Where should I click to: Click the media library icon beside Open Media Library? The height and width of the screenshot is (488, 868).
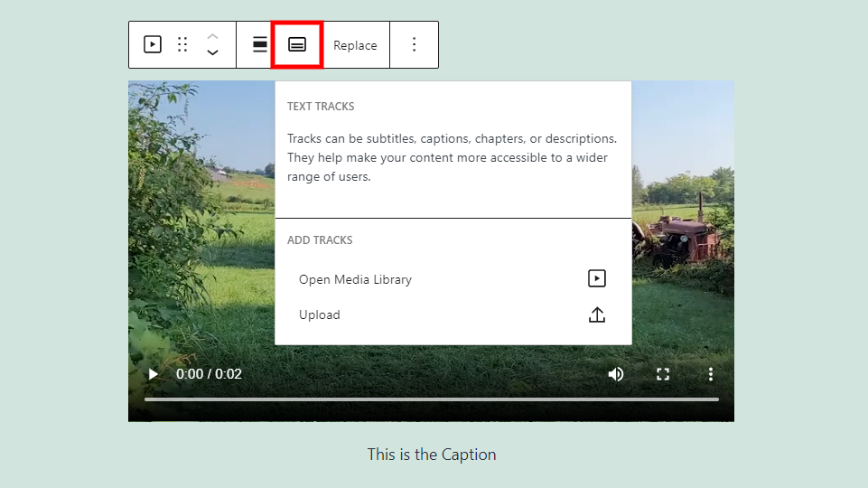pos(596,278)
